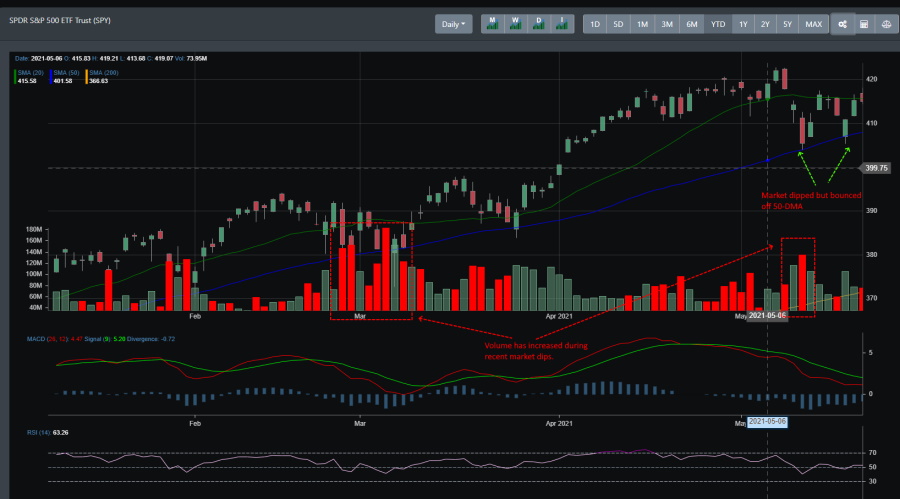The height and width of the screenshot is (499, 900).
Task: Select the 1D time range
Action: click(595, 24)
